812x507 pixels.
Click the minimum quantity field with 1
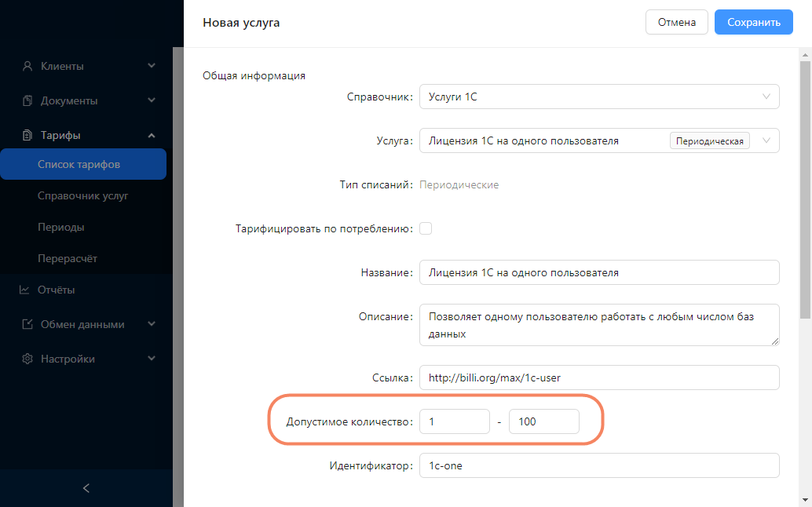point(455,421)
